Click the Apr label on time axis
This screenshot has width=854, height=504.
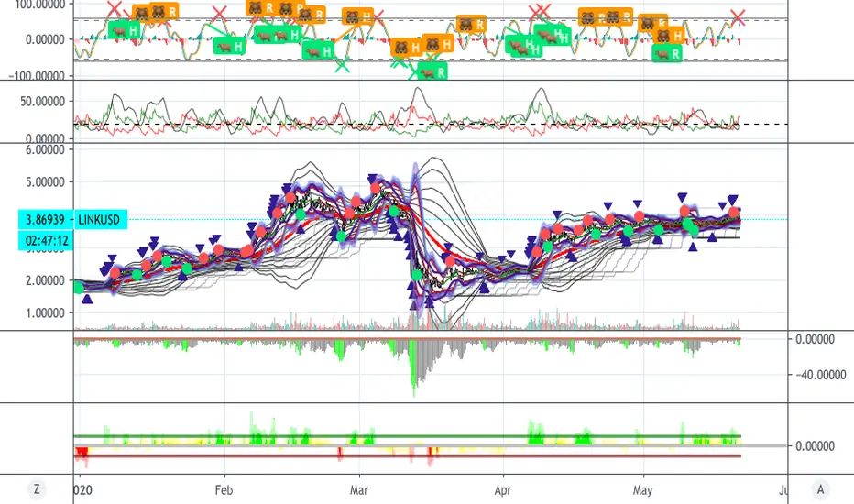point(503,490)
